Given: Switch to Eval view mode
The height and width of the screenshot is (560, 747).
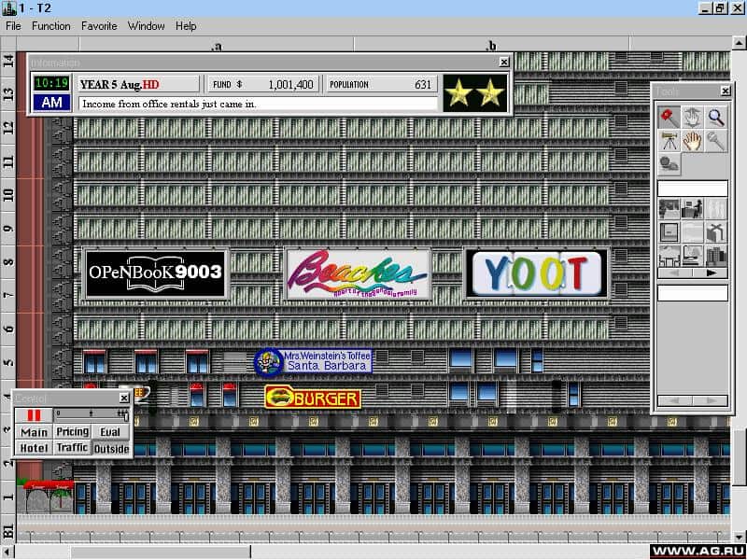Looking at the screenshot, I should pos(111,432).
